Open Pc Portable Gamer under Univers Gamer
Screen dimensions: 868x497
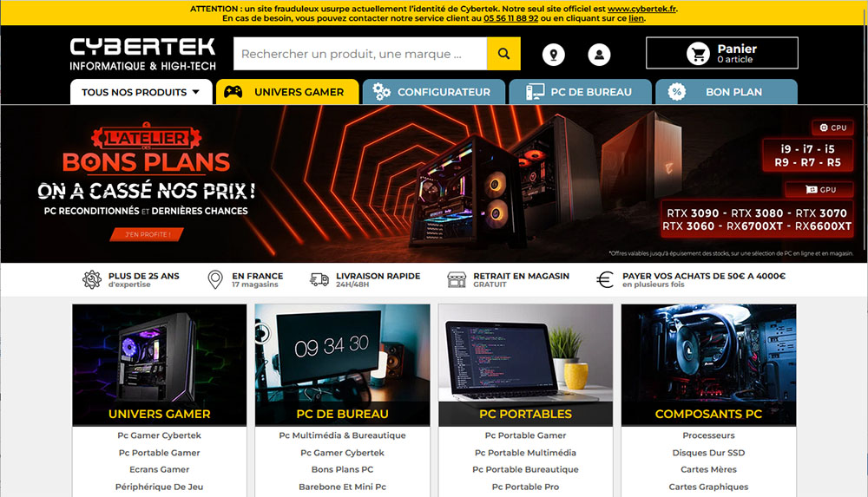pyautogui.click(x=160, y=453)
